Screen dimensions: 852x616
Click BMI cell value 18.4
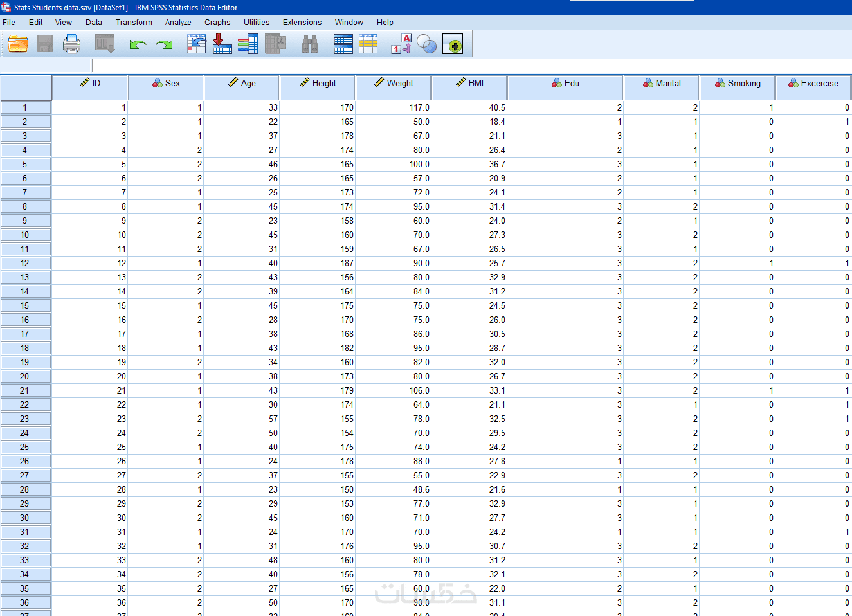click(x=469, y=122)
